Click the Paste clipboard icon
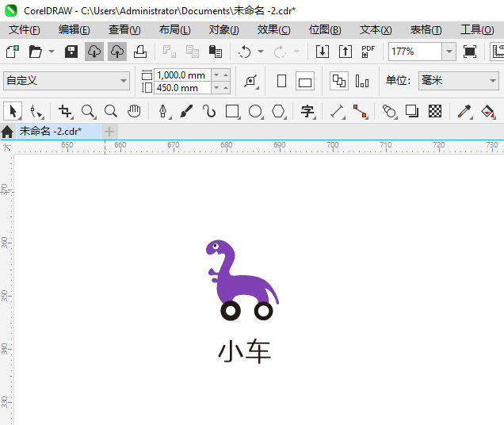Screen dimensions: 504x425 coord(216,52)
